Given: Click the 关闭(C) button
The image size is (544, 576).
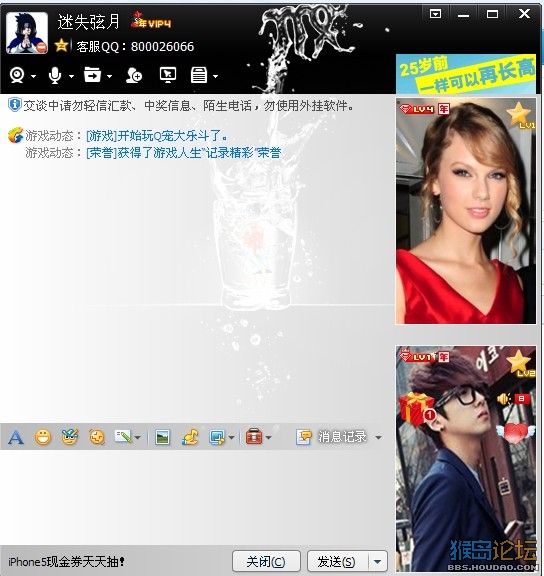Looking at the screenshot, I should click(x=266, y=562).
